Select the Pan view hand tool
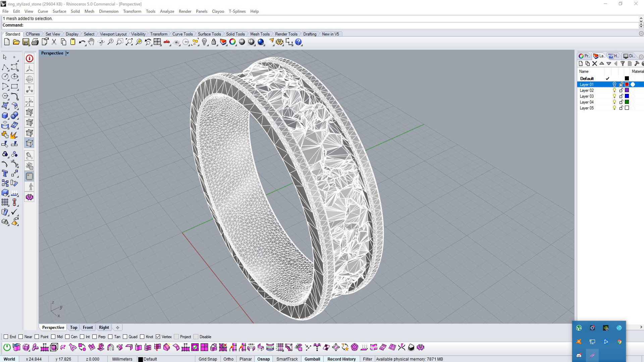 [91, 42]
